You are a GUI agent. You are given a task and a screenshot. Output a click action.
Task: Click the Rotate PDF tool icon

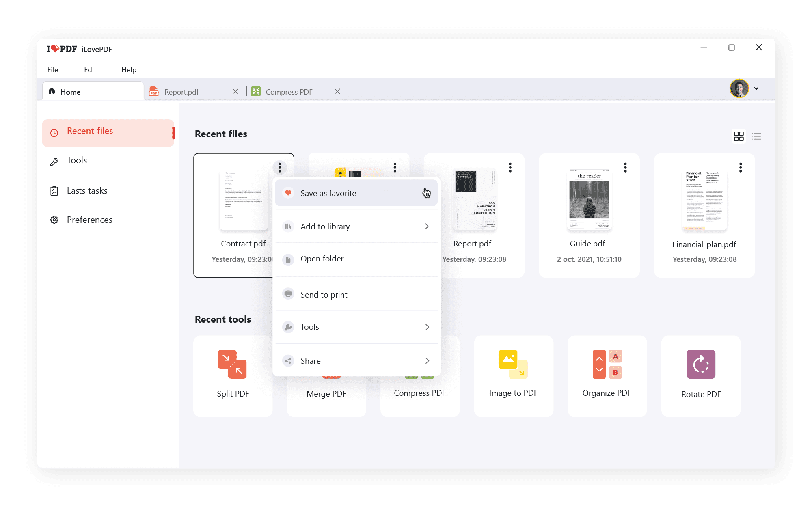pos(701,364)
